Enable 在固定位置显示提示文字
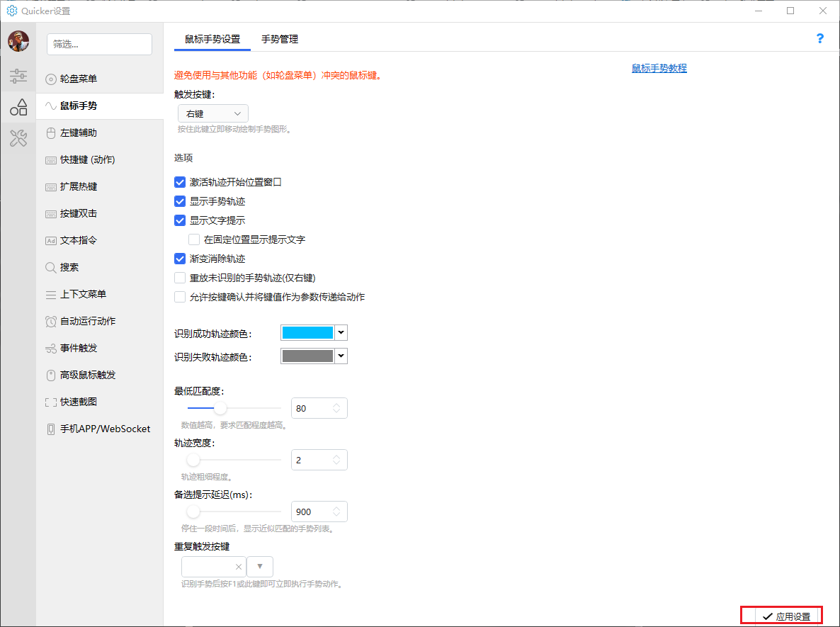840x627 pixels. [x=194, y=239]
